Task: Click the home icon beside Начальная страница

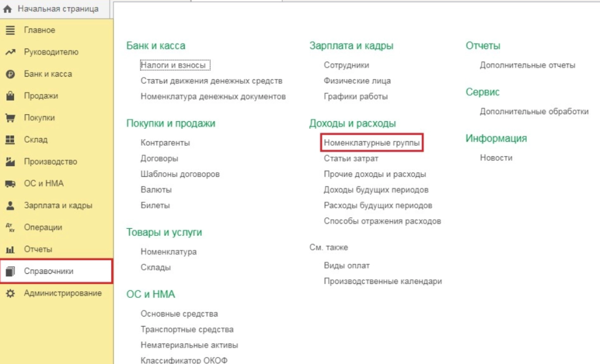Action: tap(7, 9)
